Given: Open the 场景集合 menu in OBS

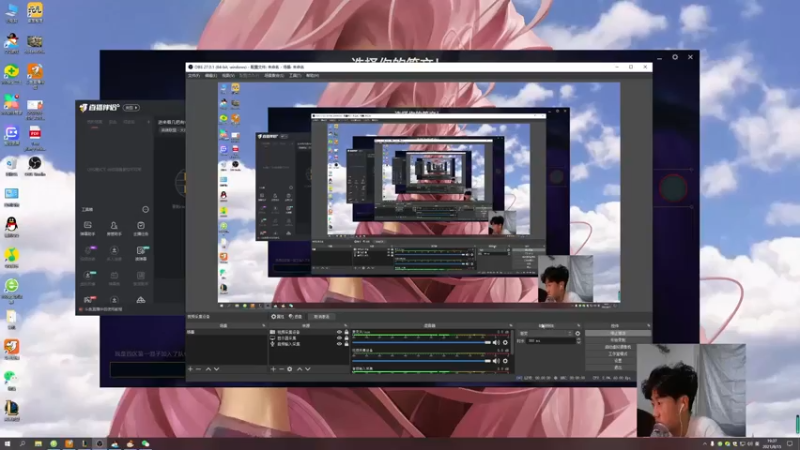Looking at the screenshot, I should click(274, 76).
